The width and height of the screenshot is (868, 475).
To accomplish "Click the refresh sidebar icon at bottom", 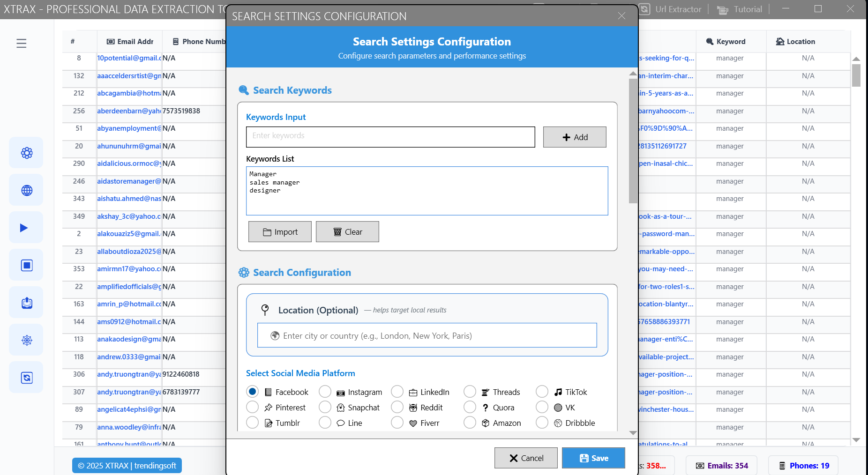I will [x=27, y=378].
